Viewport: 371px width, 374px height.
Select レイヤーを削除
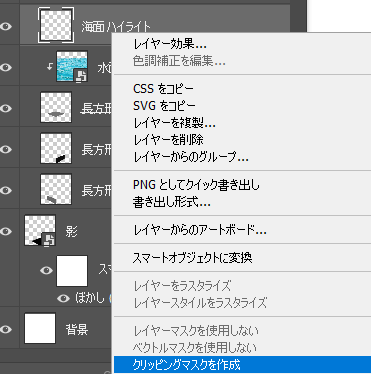[168, 140]
